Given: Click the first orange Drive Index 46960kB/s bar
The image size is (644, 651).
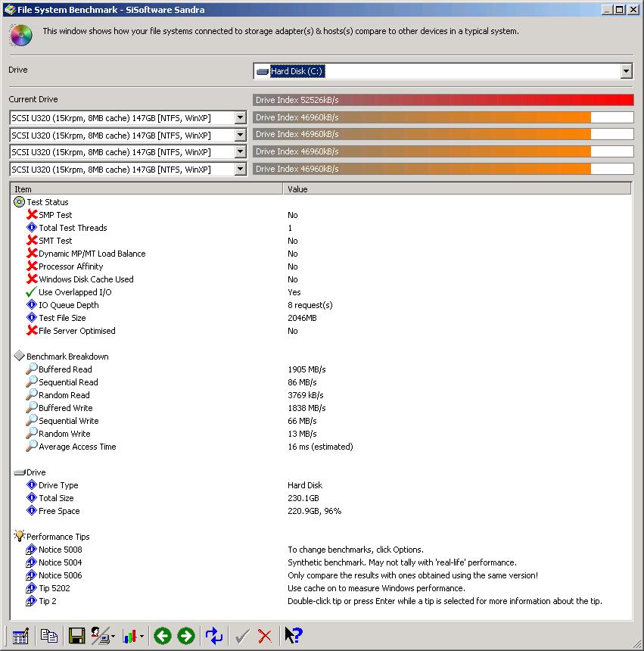Looking at the screenshot, I should point(443,117).
